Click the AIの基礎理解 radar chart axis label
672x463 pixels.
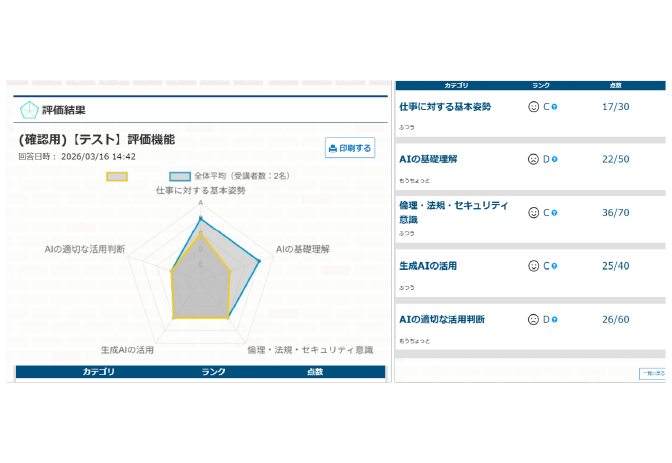[x=303, y=249]
